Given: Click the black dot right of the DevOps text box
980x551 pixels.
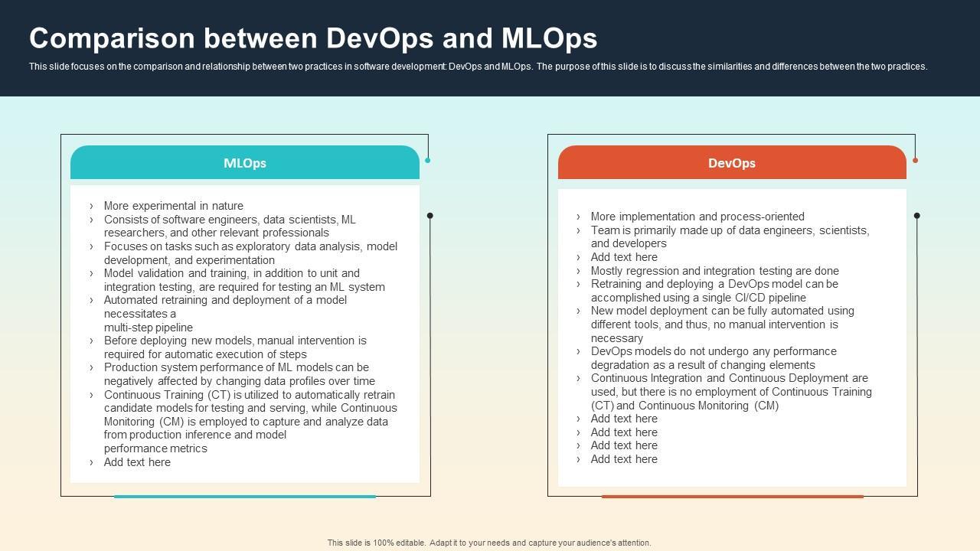Looking at the screenshot, I should click(916, 216).
